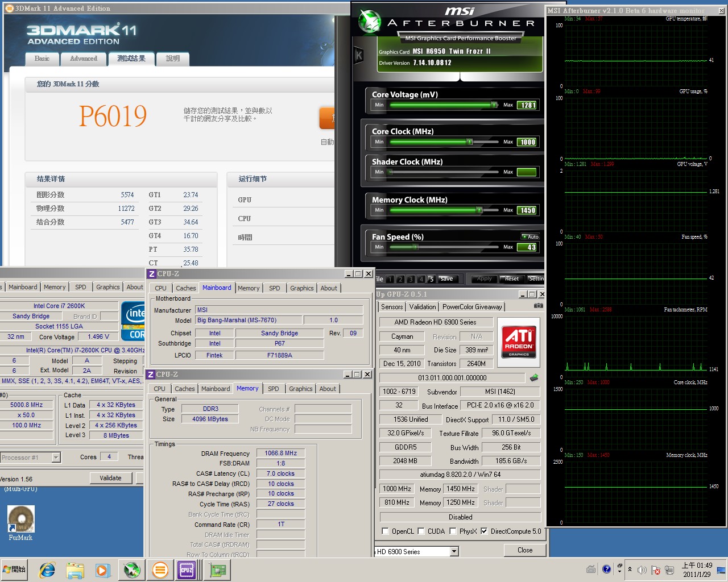Click the Intel logo in CPU-Z
The image size is (728, 582).
point(134,321)
